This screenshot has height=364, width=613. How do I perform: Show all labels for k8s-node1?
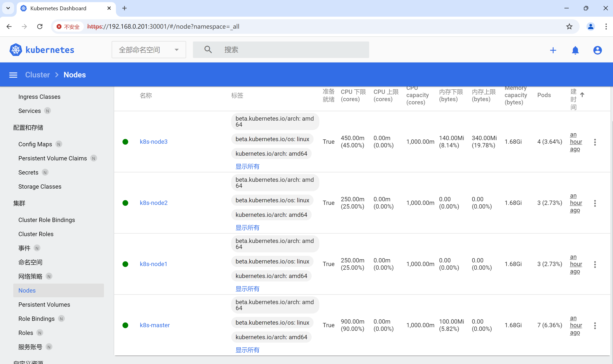tap(247, 289)
